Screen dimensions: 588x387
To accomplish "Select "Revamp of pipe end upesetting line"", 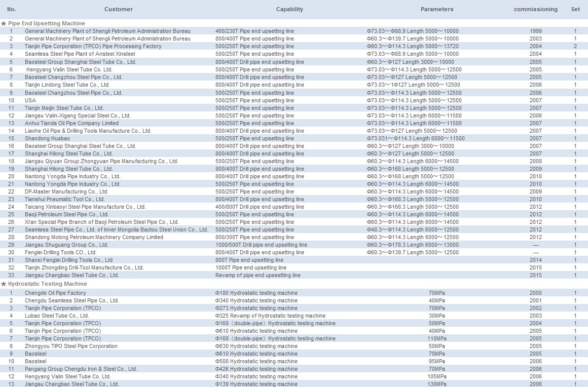I will [258, 276].
